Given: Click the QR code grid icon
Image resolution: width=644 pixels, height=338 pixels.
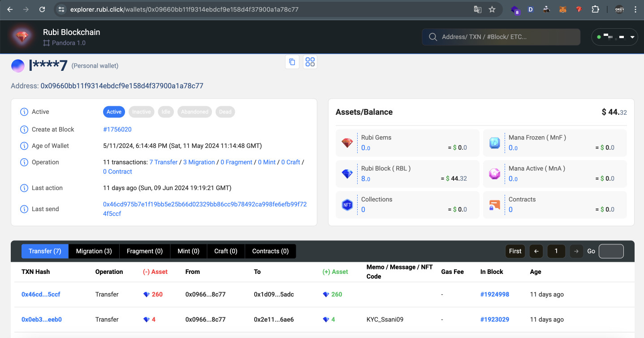Looking at the screenshot, I should click(x=310, y=62).
